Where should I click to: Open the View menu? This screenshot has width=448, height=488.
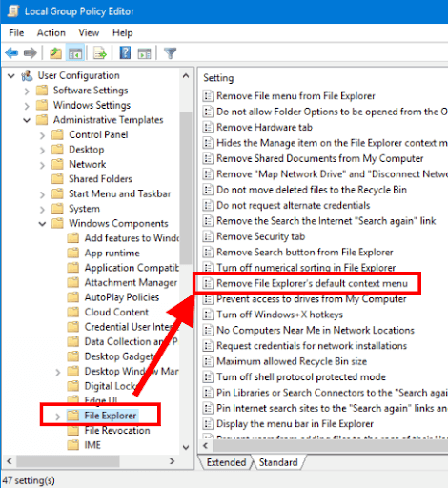89,32
